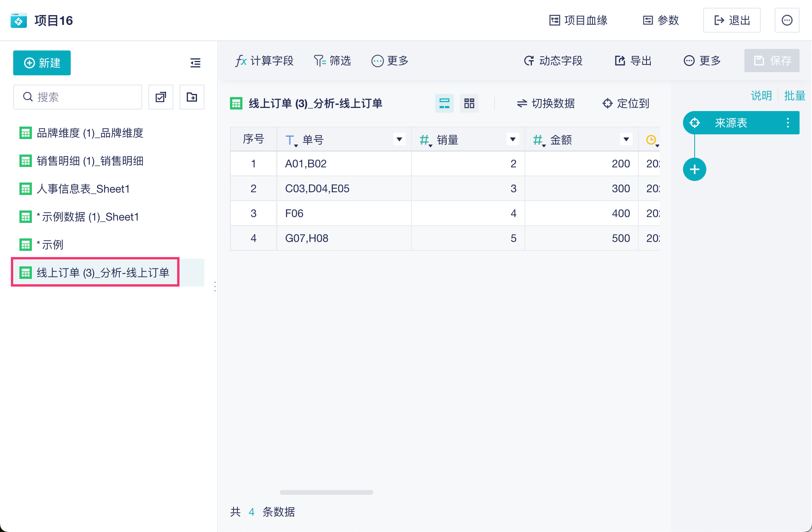Open the top-right ellipsis menu

(x=787, y=20)
